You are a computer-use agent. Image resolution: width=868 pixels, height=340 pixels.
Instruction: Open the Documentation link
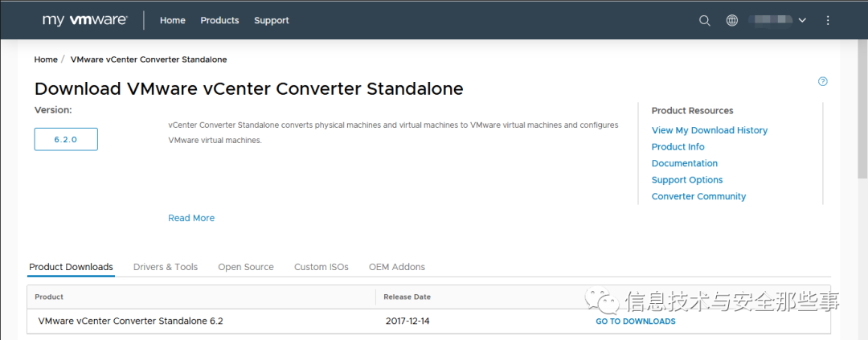[684, 163]
